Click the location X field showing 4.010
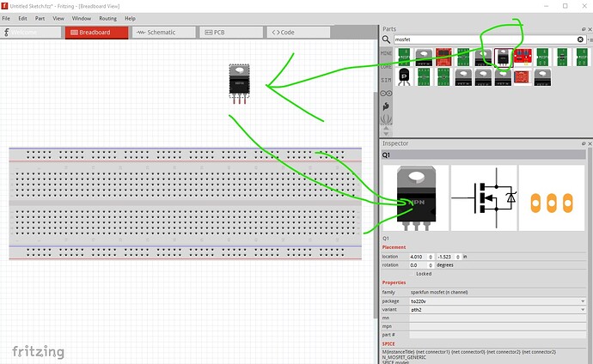This screenshot has width=593, height=364. (419, 257)
